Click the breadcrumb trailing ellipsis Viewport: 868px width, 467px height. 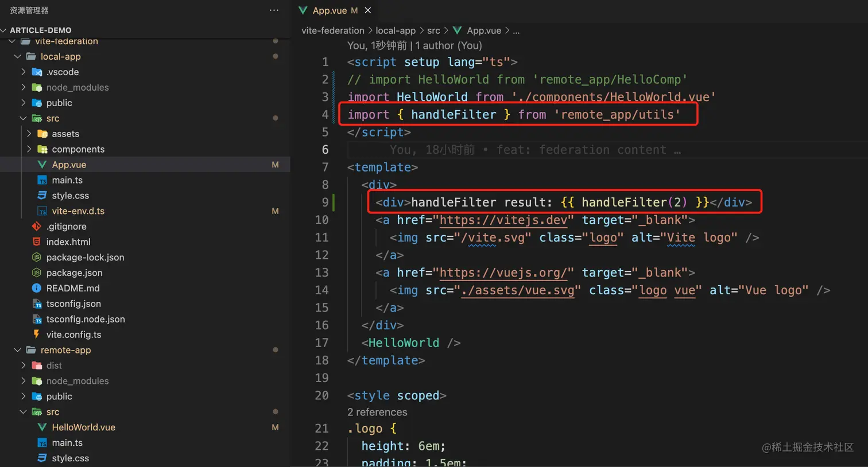pyautogui.click(x=516, y=31)
